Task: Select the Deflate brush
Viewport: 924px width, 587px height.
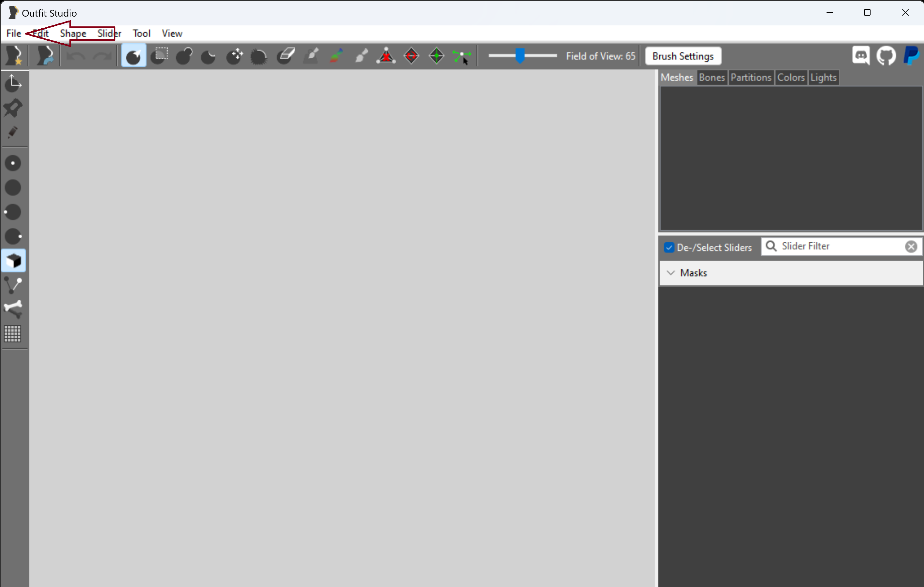Action: pos(208,56)
